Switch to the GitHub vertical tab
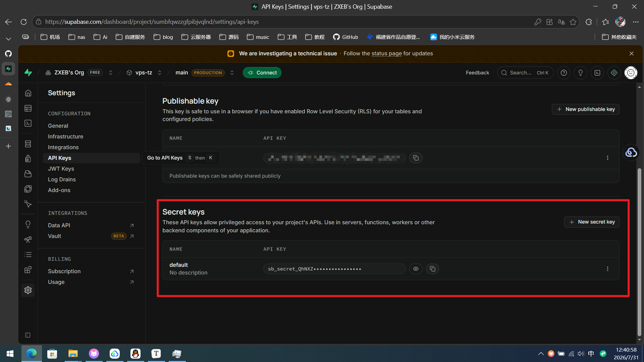This screenshot has width=644, height=362. click(x=8, y=54)
